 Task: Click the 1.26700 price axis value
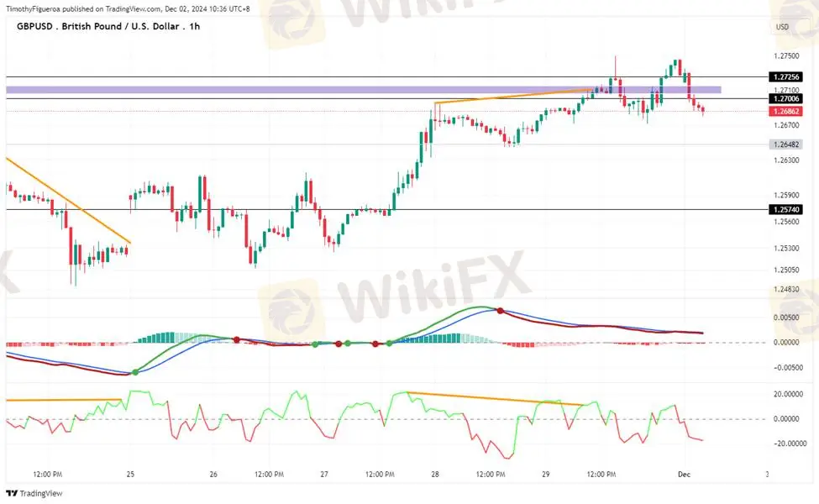[786, 125]
